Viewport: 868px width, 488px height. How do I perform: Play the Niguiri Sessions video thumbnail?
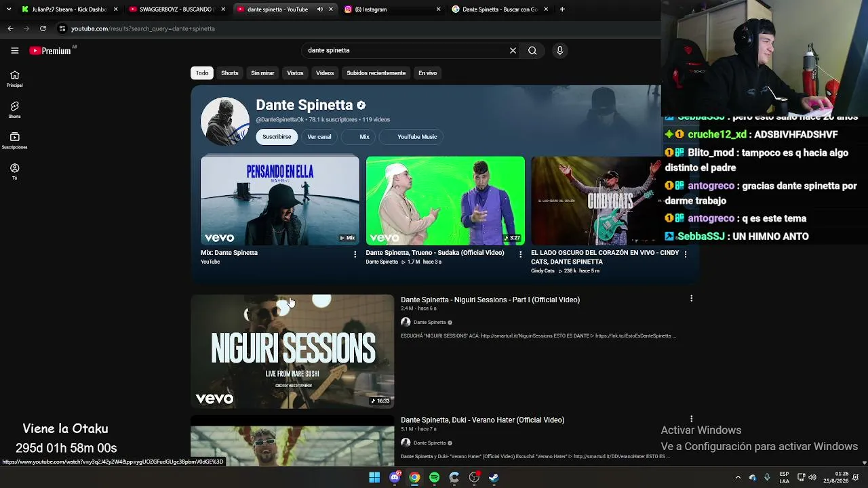pyautogui.click(x=292, y=351)
